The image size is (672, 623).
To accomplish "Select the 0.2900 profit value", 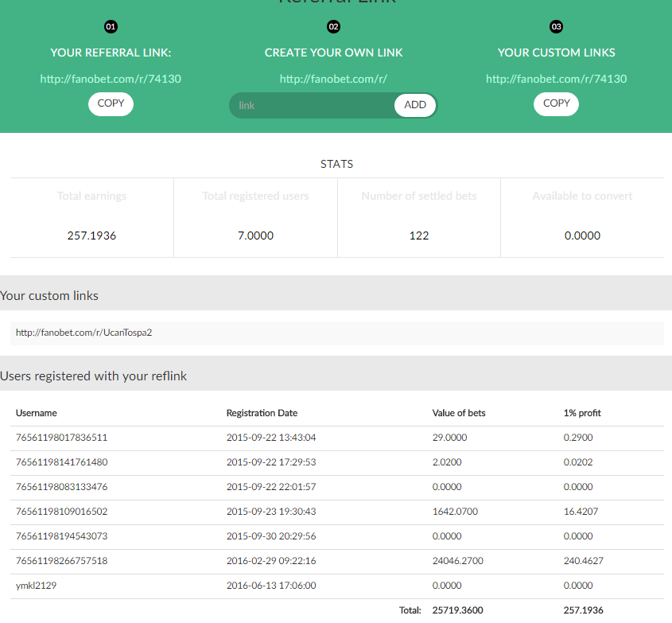I will click(x=578, y=438).
